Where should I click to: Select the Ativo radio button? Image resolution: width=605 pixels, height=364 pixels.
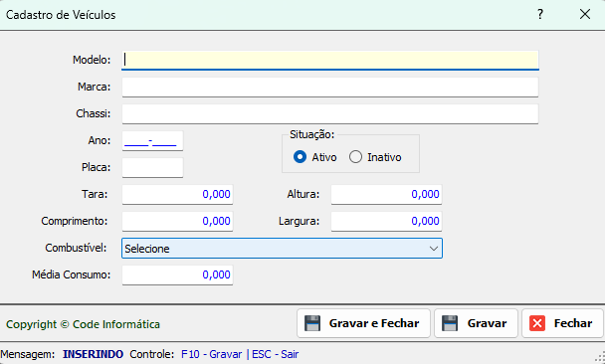point(300,157)
